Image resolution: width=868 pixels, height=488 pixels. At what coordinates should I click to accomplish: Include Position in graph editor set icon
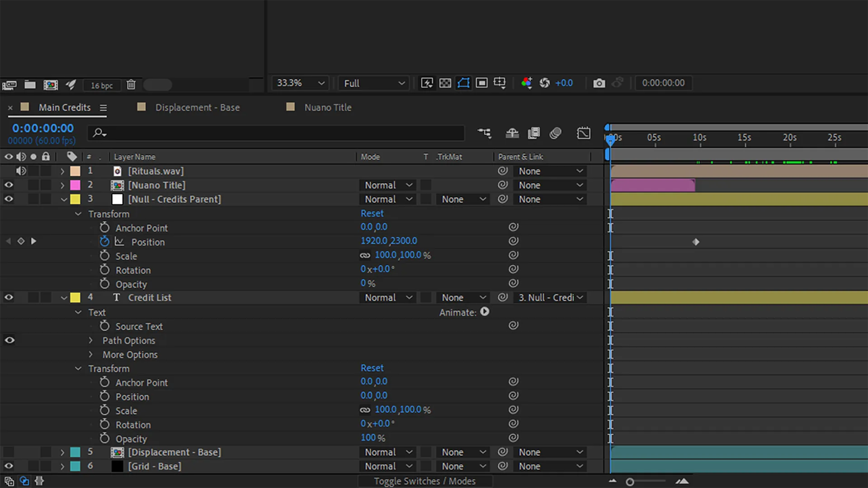[x=119, y=242]
